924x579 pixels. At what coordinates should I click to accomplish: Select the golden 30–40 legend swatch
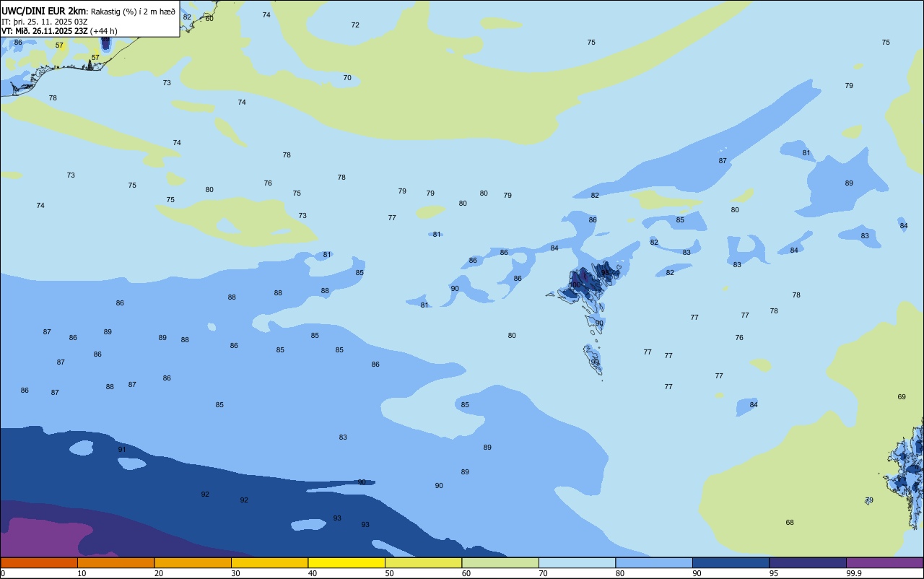[x=269, y=562]
